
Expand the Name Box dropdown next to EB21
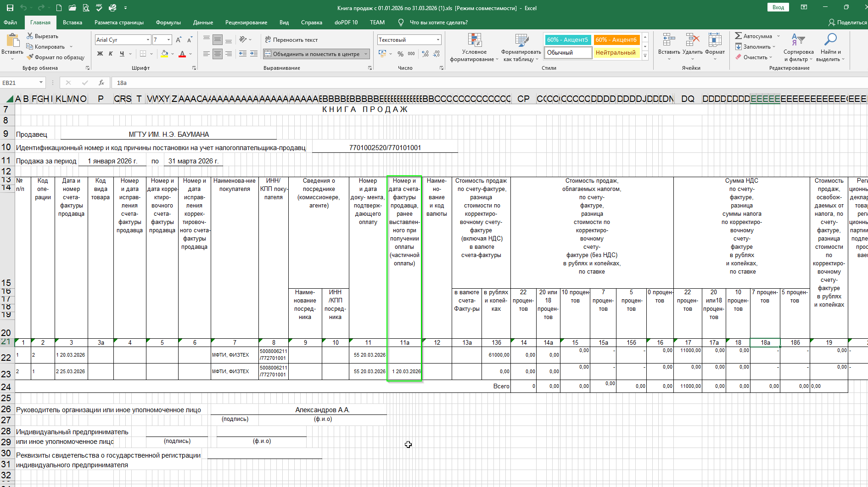pyautogui.click(x=41, y=83)
